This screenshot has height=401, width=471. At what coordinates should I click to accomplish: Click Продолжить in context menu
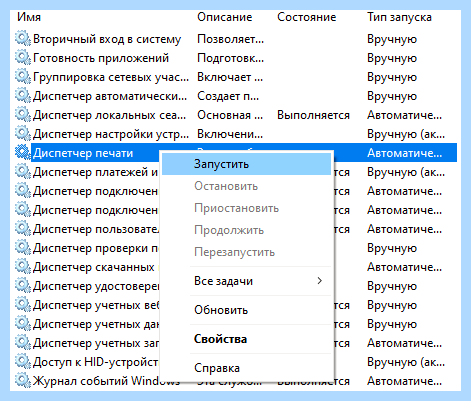coord(246,230)
